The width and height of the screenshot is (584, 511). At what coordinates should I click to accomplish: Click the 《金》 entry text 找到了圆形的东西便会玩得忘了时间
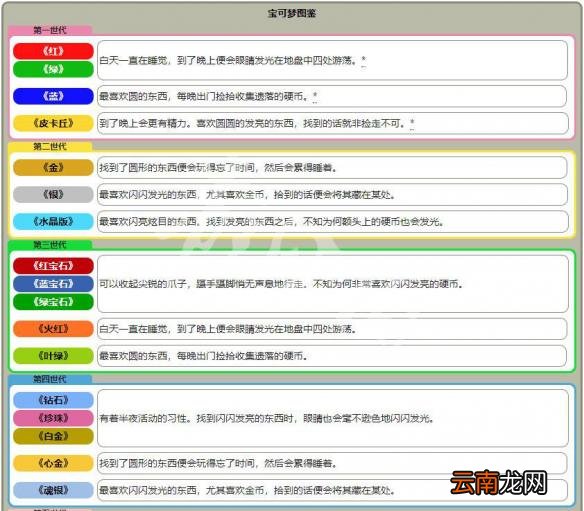pos(178,168)
